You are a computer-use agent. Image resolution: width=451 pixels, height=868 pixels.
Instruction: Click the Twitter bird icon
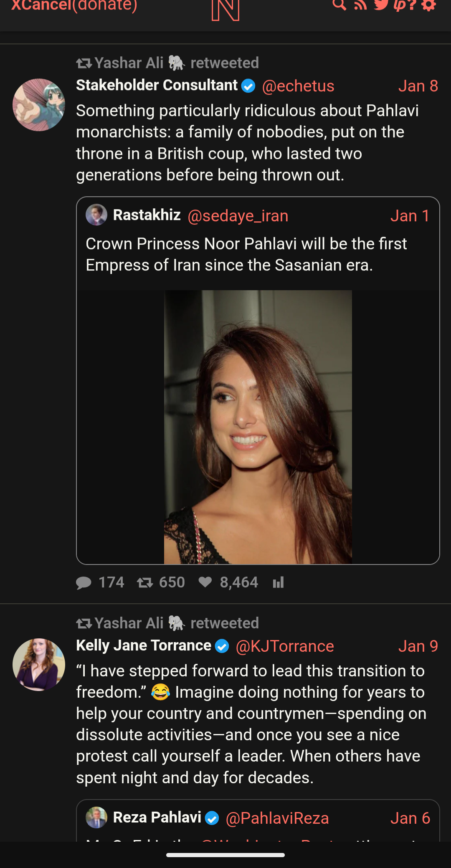(381, 5)
